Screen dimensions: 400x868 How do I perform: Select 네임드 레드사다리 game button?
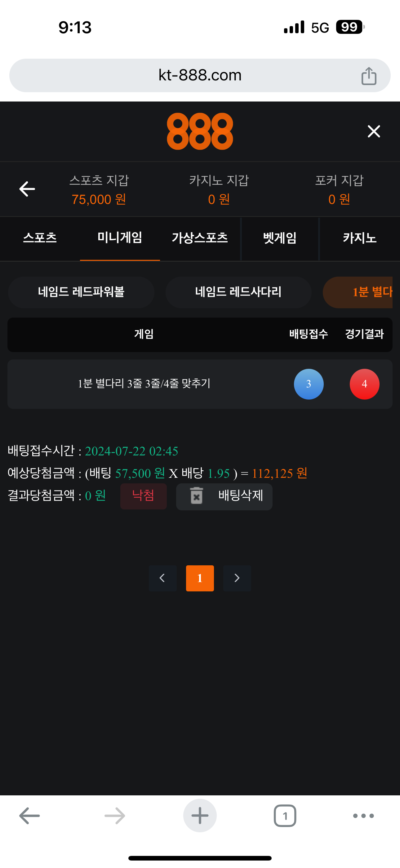(238, 292)
